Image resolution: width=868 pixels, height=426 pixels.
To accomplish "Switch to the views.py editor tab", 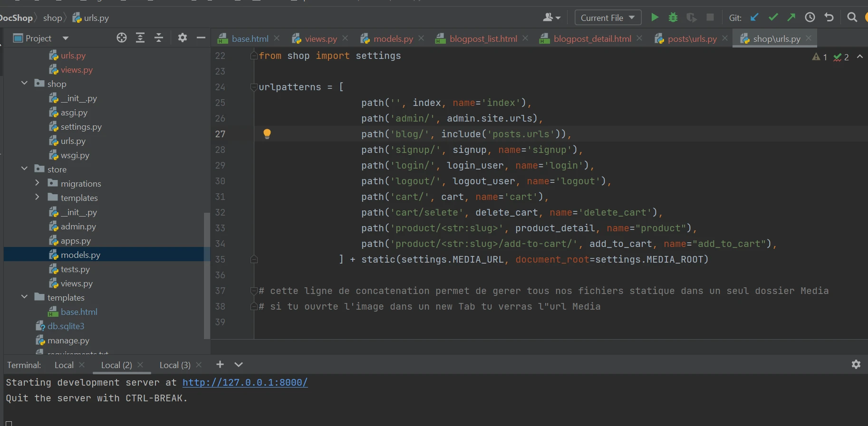I will (x=320, y=39).
